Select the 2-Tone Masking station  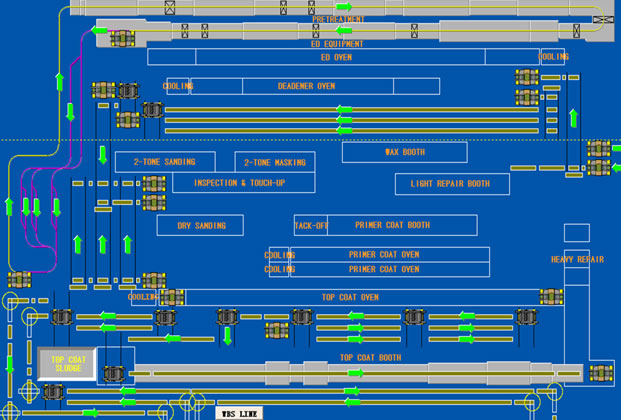click(x=275, y=161)
